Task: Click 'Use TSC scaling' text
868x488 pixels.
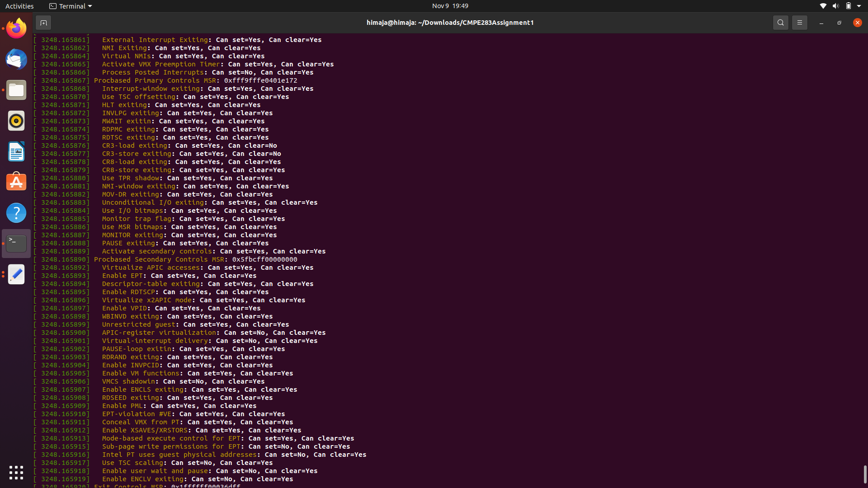Action: pos(132,463)
